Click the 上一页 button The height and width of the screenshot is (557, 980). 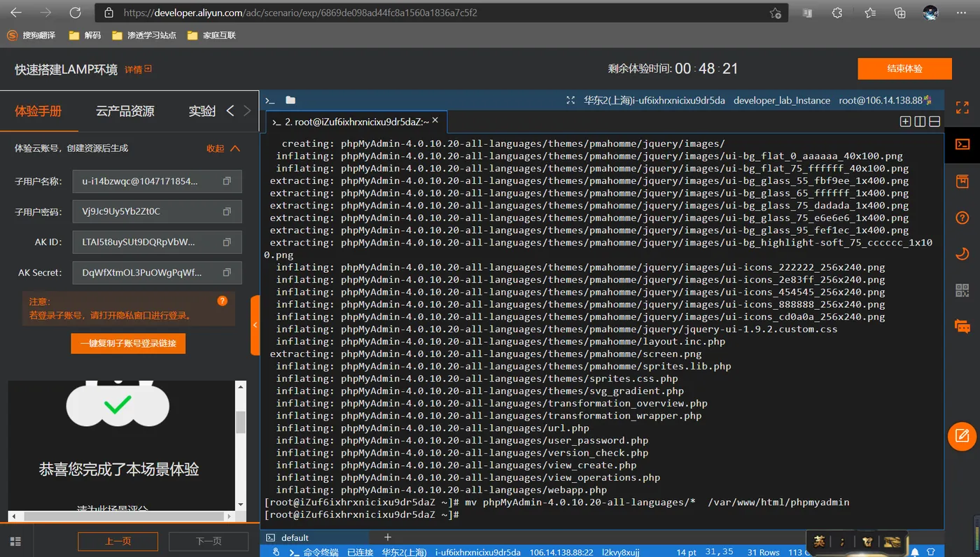pos(118,541)
